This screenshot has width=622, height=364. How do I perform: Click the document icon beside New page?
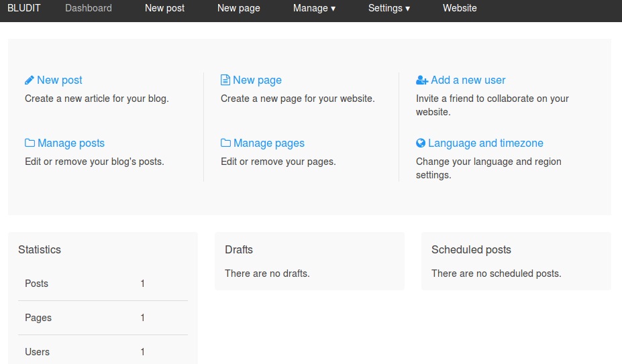[x=225, y=80]
